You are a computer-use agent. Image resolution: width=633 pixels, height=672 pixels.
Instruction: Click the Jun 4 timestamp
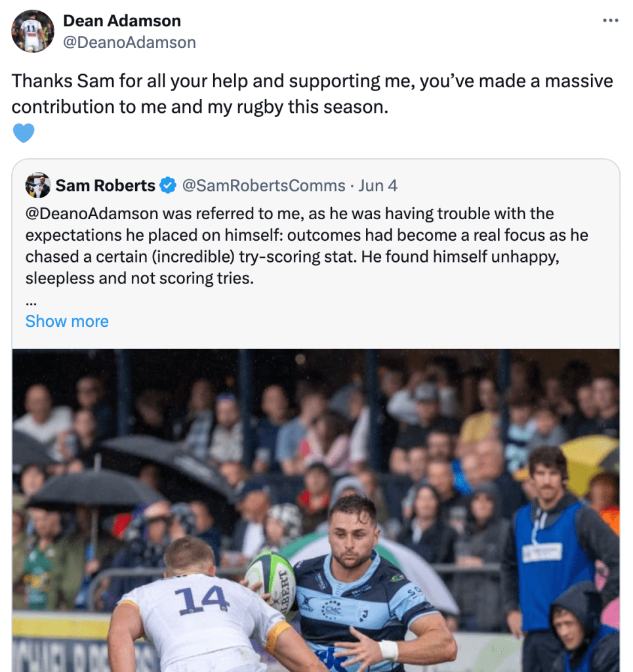[378, 186]
